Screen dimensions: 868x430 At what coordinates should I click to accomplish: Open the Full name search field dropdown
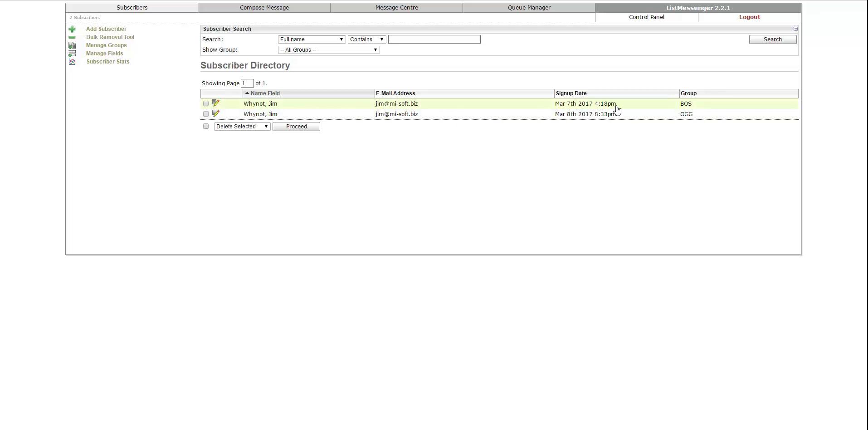(x=312, y=39)
